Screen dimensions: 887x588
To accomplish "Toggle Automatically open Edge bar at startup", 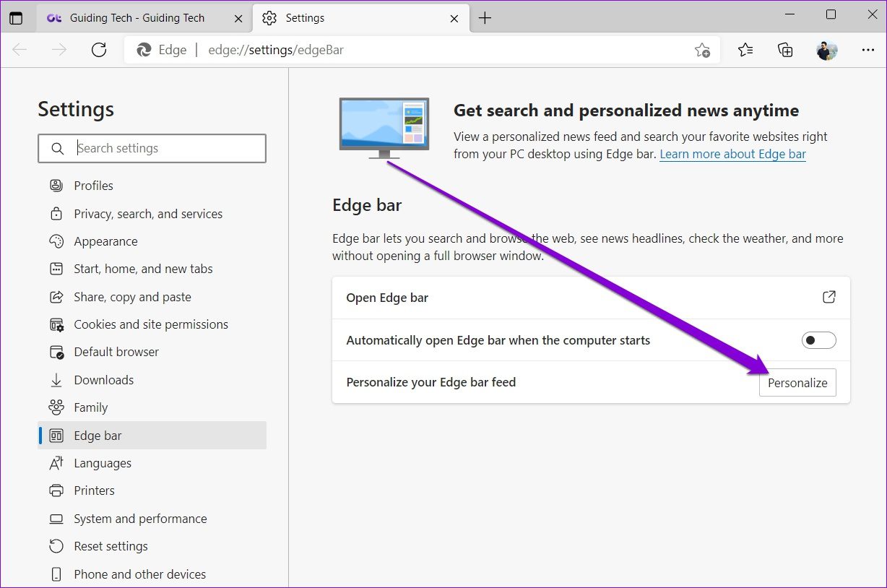I will (x=818, y=340).
